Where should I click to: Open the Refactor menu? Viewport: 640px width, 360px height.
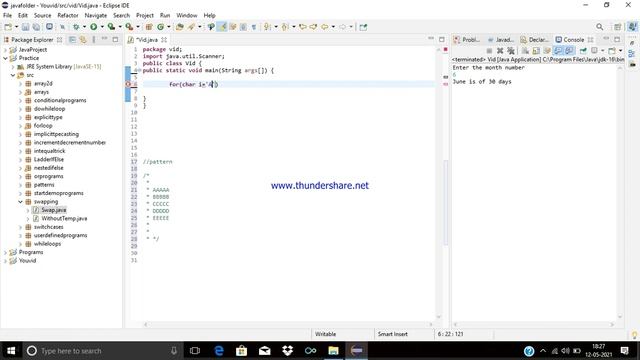click(68, 15)
